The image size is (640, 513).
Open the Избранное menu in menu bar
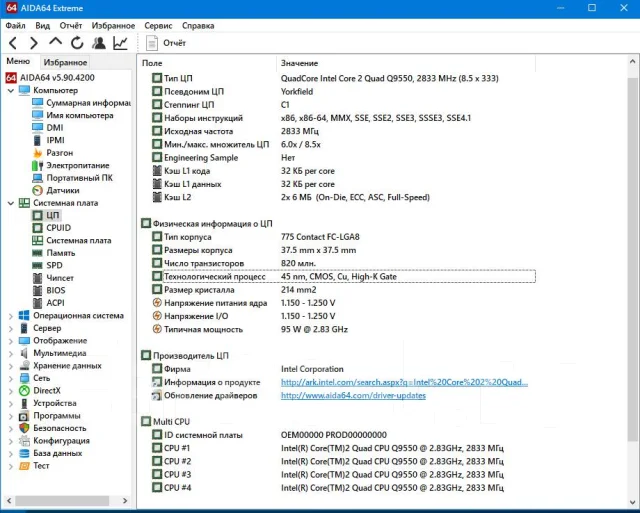click(x=113, y=26)
